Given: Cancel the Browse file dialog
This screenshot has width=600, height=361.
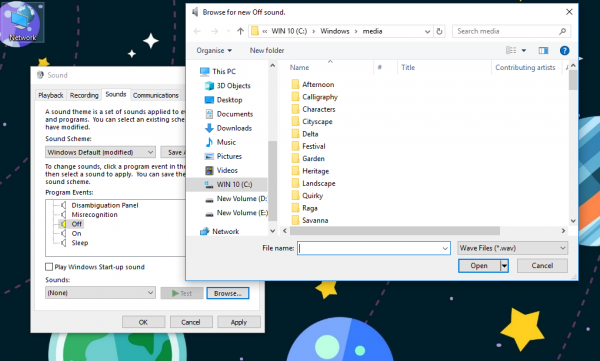Looking at the screenshot, I should click(x=542, y=266).
